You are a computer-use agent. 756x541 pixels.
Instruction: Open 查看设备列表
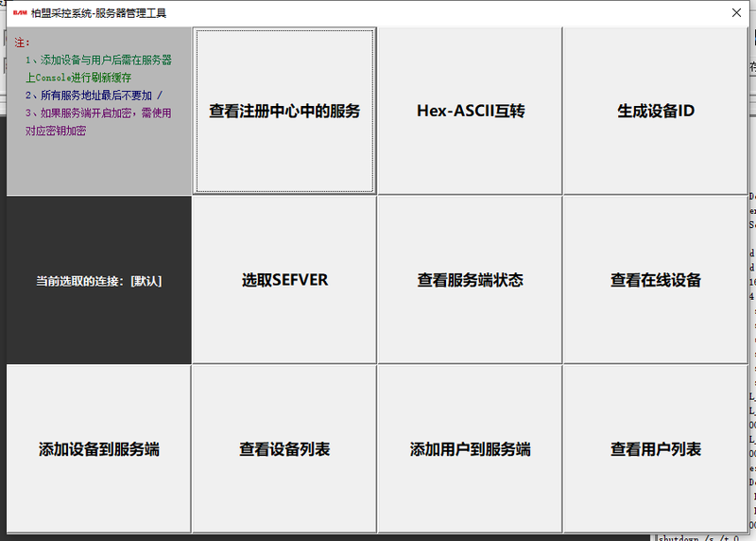(284, 449)
